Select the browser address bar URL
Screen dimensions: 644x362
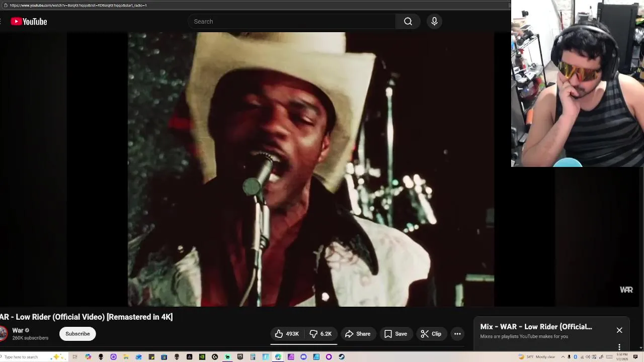[x=78, y=5]
